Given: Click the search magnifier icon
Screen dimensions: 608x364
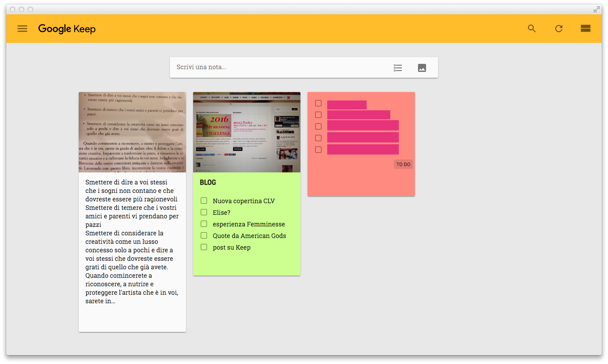Looking at the screenshot, I should (532, 29).
